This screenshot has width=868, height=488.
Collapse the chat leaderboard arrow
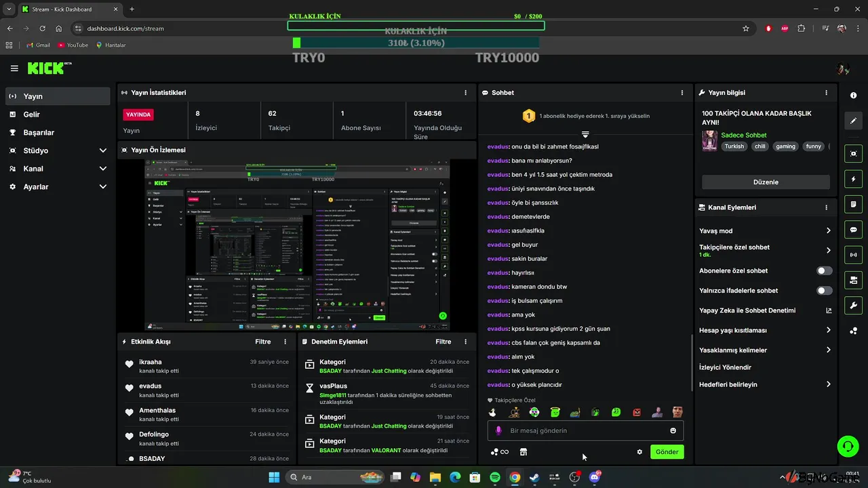click(x=585, y=134)
